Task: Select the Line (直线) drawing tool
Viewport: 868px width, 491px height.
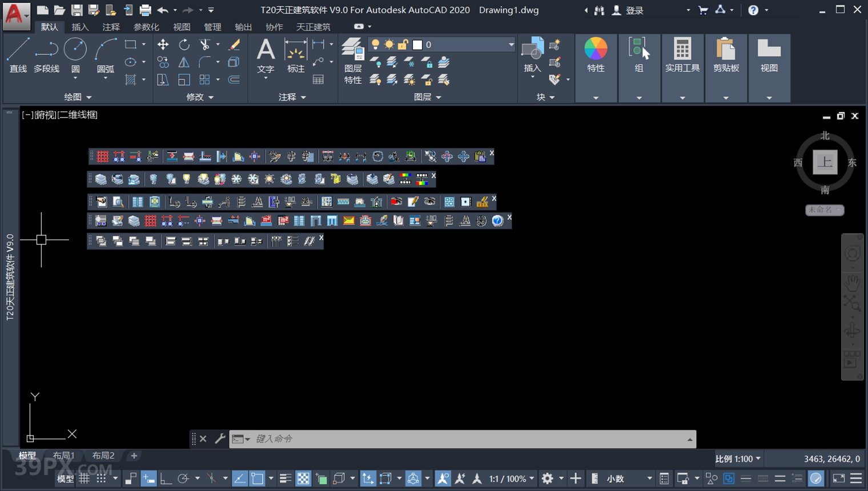Action: 18,55
